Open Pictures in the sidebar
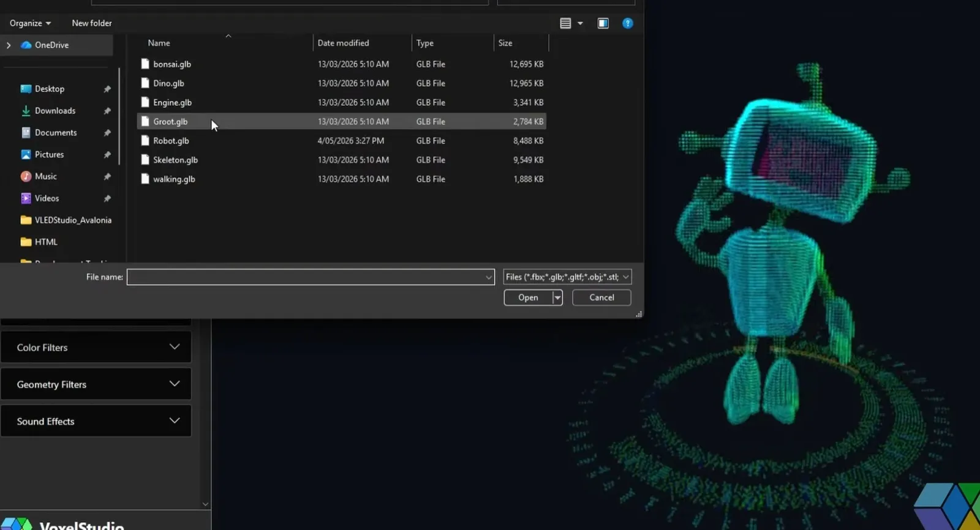 point(49,155)
